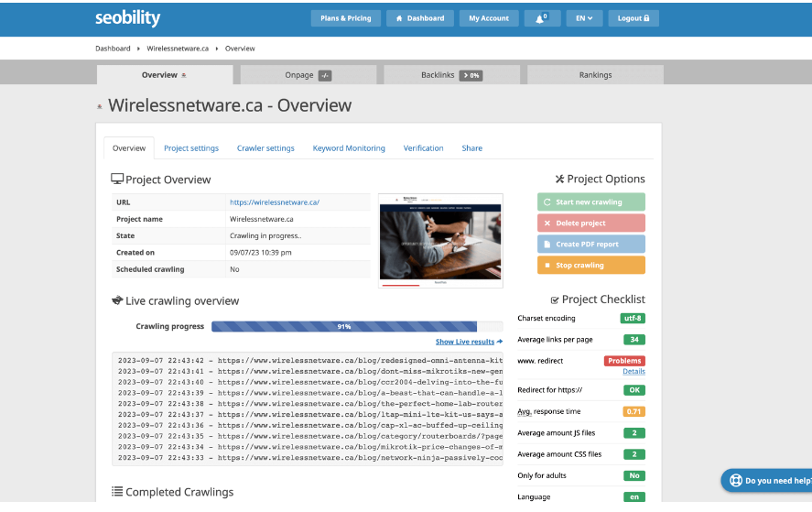
Task: Click Start new crawling button
Action: [590, 202]
